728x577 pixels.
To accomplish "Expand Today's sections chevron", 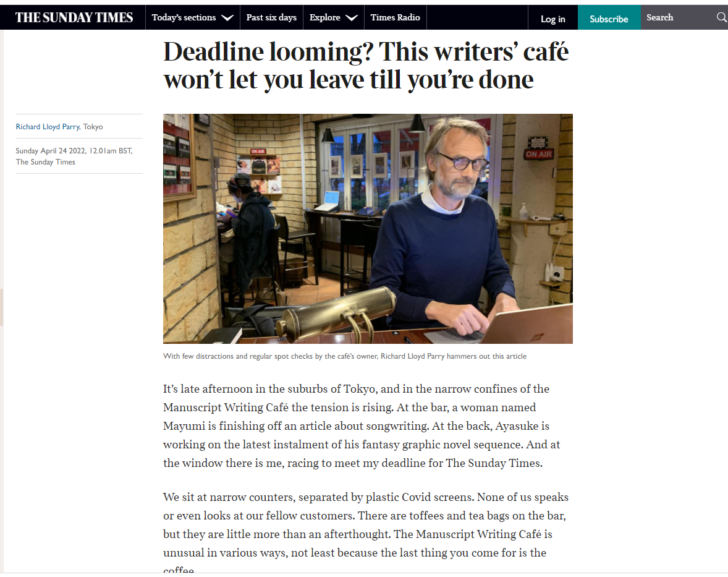I will click(227, 18).
